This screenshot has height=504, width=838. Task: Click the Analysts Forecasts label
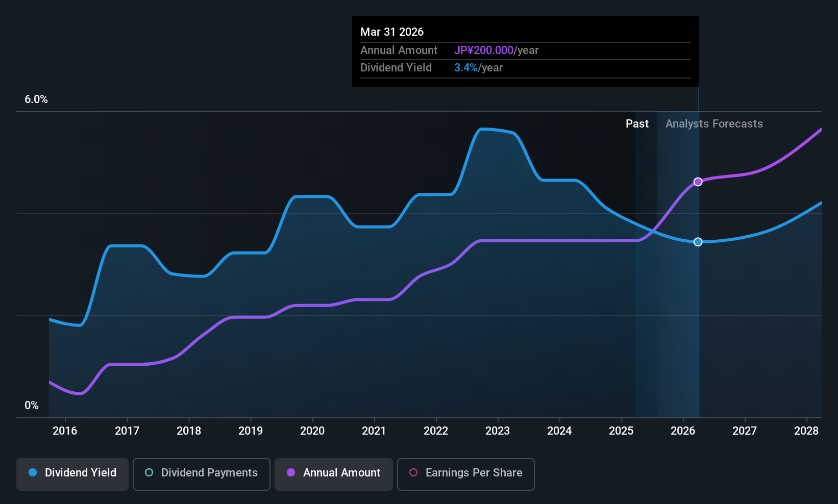click(714, 124)
